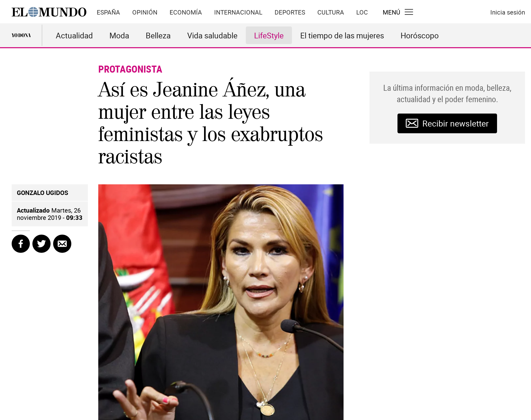
Task: Switch to the LifeStyle tab
Action: [x=269, y=35]
